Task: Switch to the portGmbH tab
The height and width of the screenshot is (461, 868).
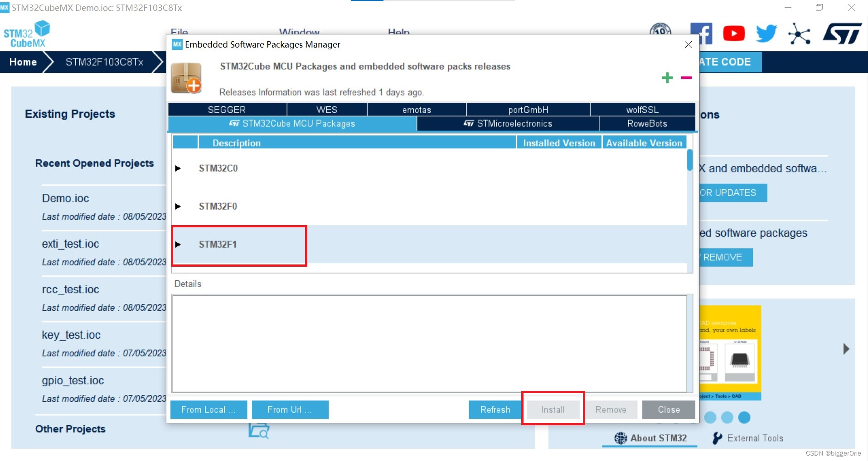Action: pyautogui.click(x=528, y=110)
